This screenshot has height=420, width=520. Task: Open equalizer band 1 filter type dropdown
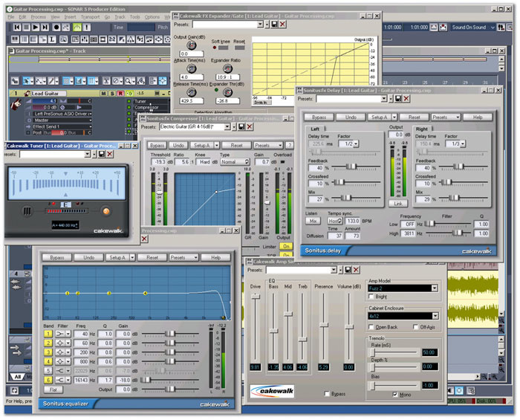coord(68,334)
